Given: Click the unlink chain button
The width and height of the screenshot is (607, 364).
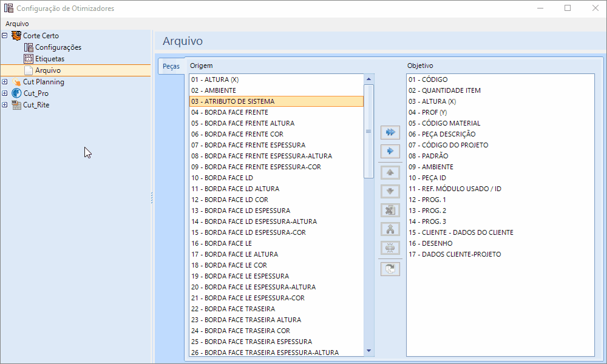Looking at the screenshot, I should pyautogui.click(x=390, y=248).
